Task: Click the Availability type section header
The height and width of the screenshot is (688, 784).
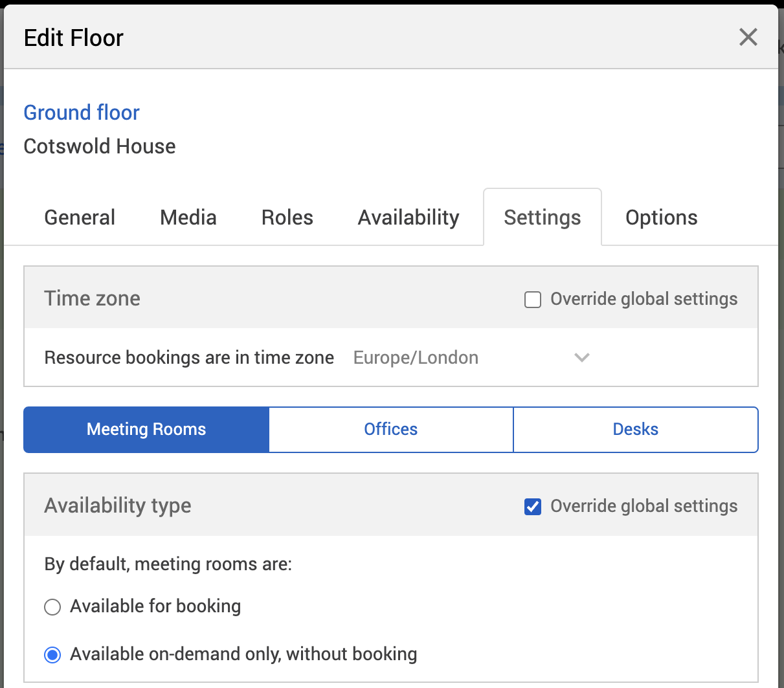Action: point(118,505)
